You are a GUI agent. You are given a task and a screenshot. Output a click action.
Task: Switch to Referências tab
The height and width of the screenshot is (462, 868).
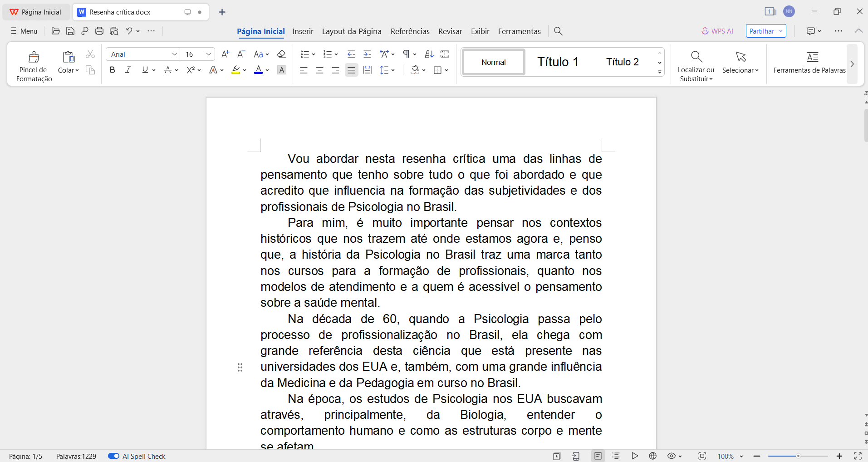(x=410, y=31)
